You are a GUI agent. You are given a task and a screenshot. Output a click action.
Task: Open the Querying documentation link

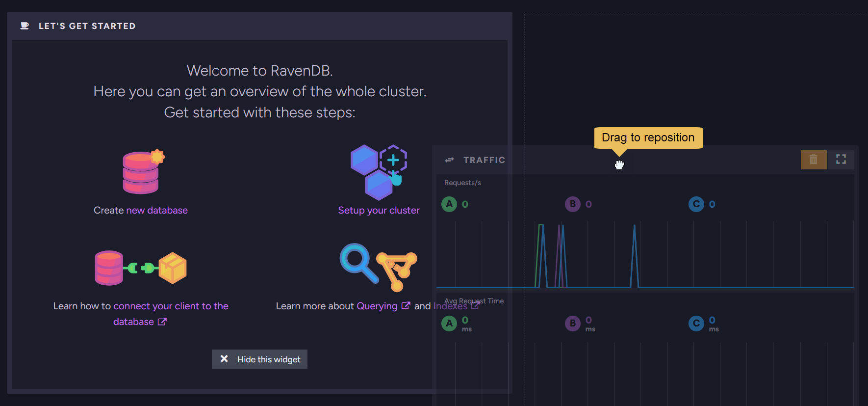coord(377,306)
